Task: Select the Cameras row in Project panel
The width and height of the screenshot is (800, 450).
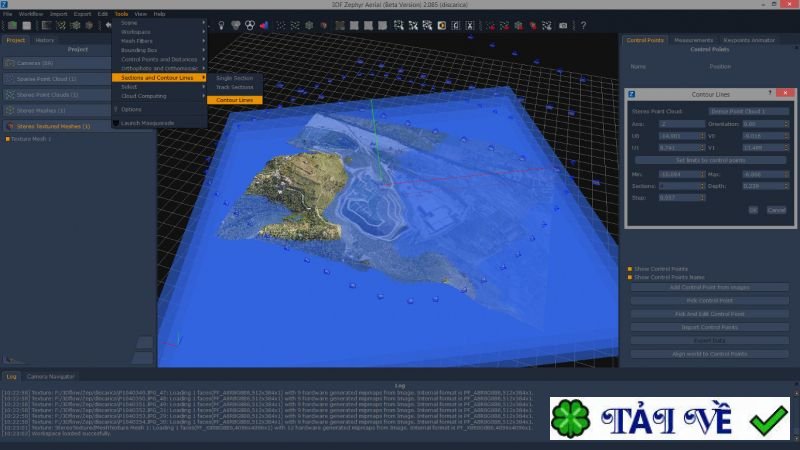Action: 57,63
